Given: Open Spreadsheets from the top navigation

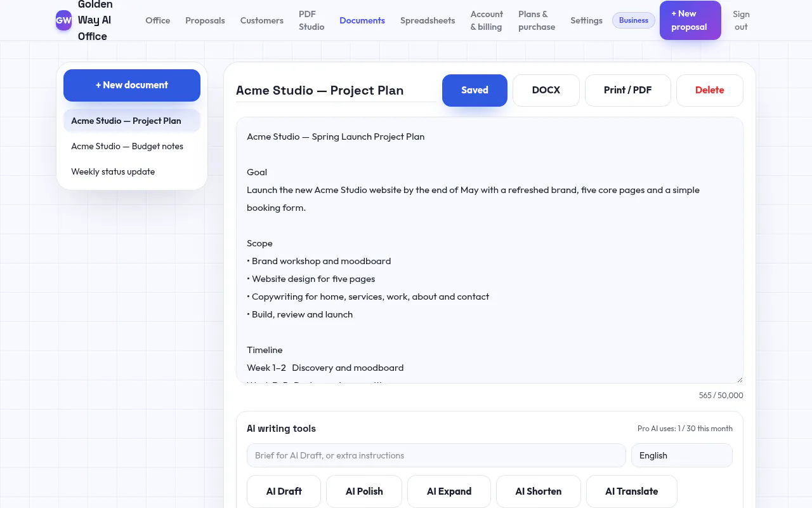Looking at the screenshot, I should [428, 20].
